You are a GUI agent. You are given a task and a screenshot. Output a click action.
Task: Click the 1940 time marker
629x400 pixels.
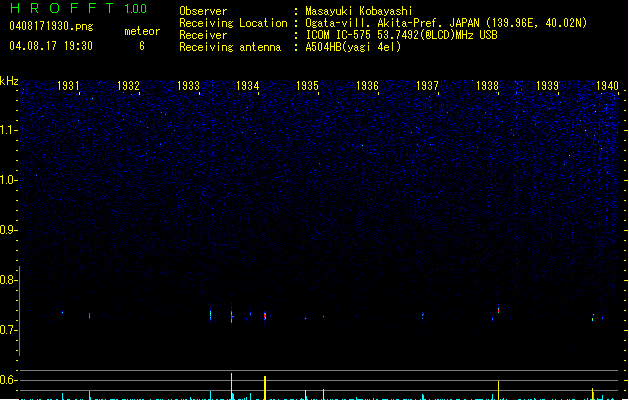pos(607,86)
